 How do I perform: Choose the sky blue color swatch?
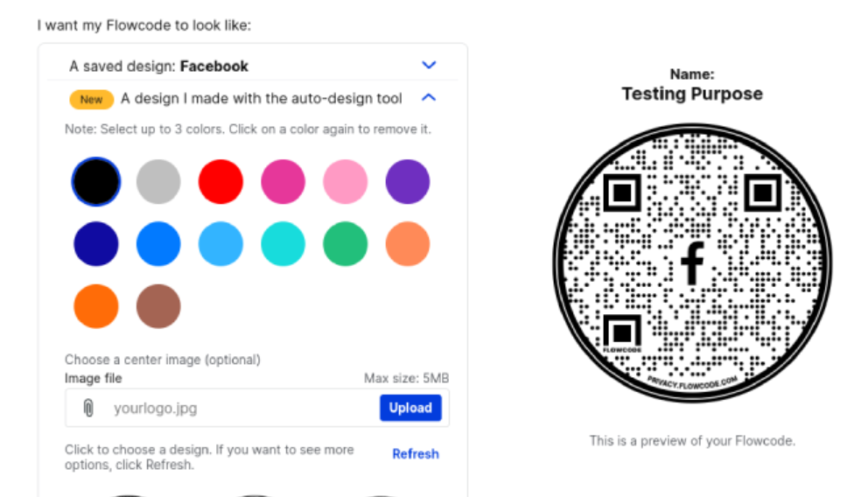[x=220, y=244]
